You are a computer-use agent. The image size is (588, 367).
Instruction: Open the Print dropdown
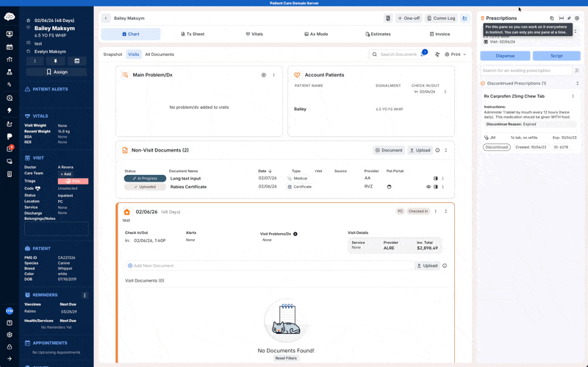pos(456,54)
